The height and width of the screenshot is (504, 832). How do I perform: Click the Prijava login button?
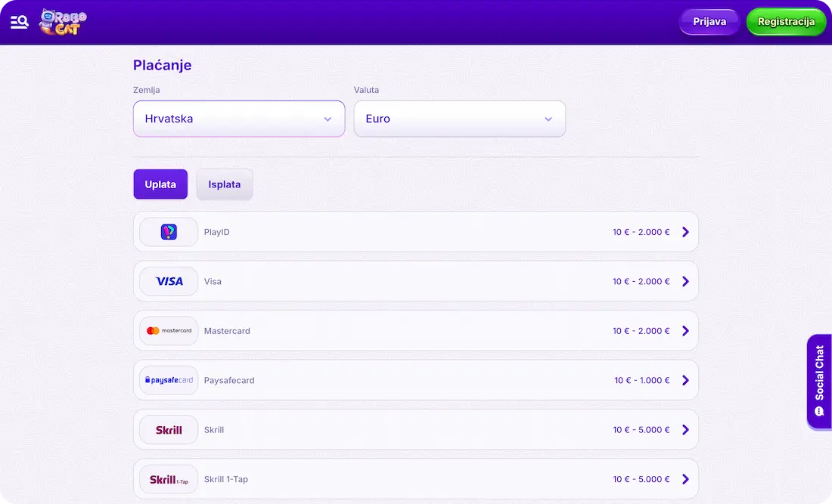pyautogui.click(x=709, y=22)
